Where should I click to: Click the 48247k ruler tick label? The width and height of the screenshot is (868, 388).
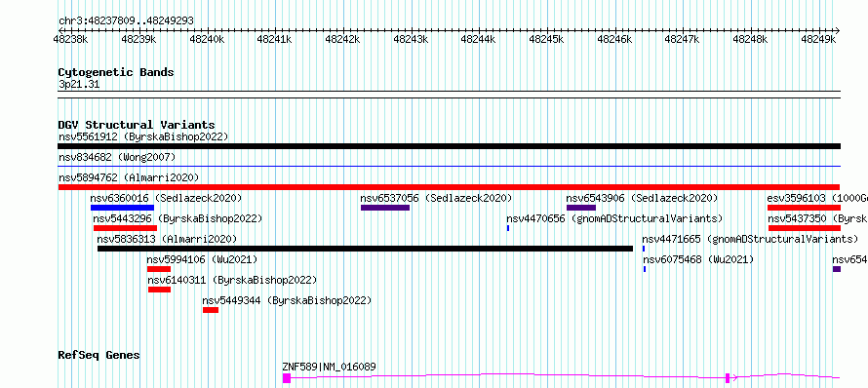click(x=683, y=39)
